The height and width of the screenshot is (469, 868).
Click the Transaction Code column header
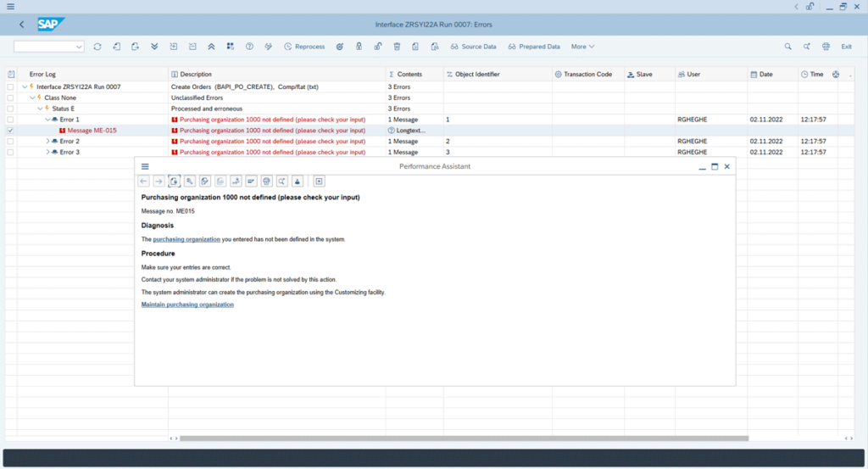click(588, 74)
